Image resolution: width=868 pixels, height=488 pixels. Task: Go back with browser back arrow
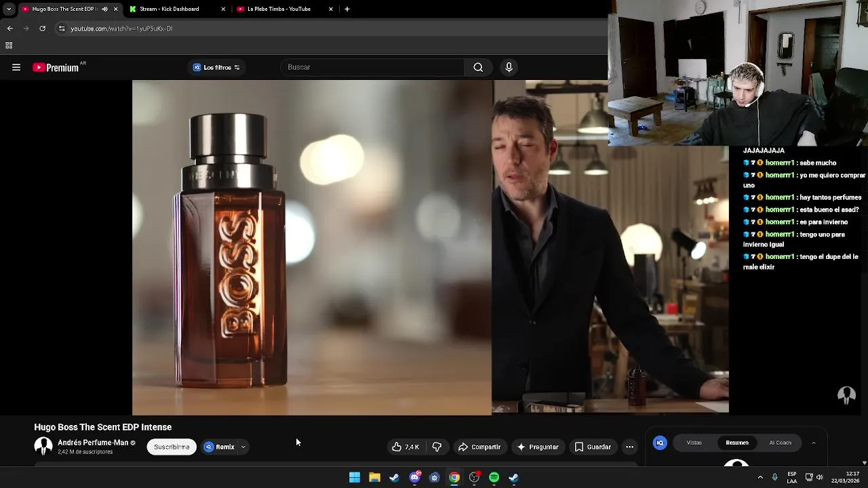pos(9,28)
